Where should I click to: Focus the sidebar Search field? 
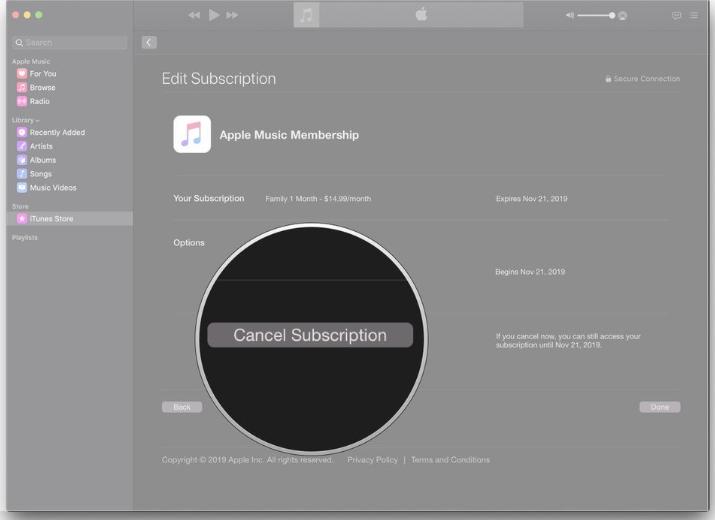(69, 42)
